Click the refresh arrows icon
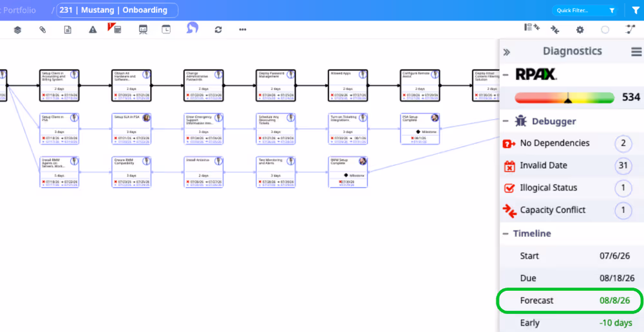Screen dimensions: 644x332 pos(218,30)
